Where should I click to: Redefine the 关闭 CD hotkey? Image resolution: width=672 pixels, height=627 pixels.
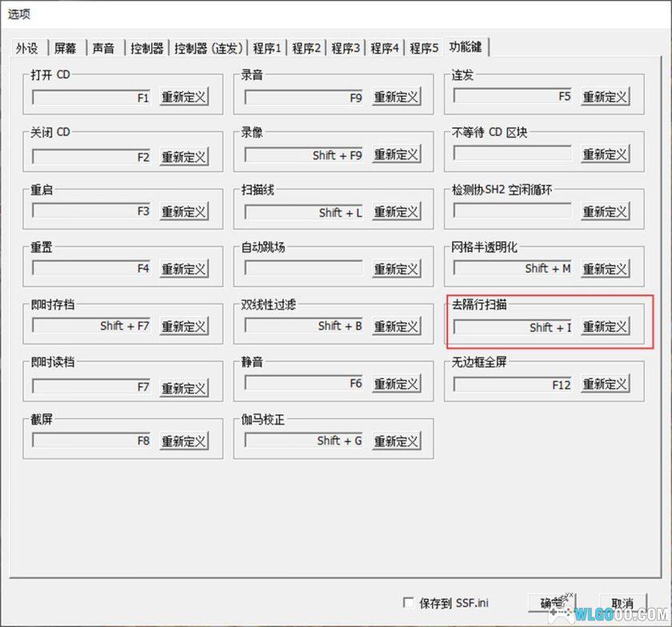point(186,155)
